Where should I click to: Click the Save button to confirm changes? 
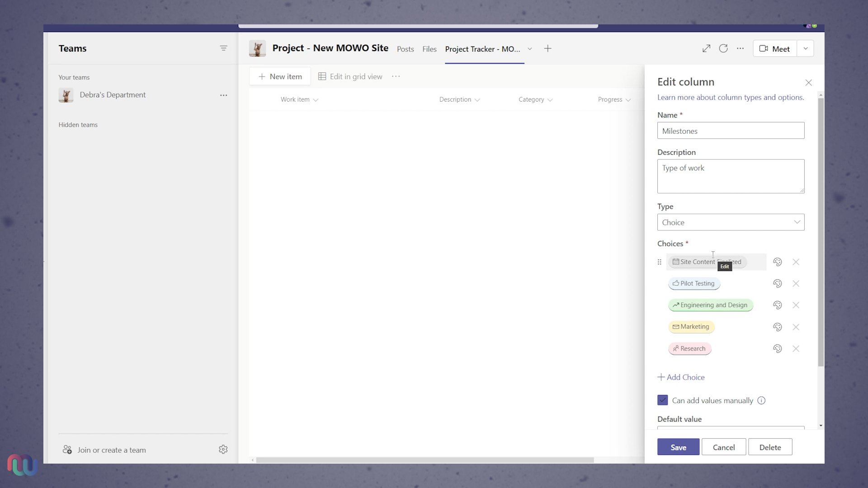coord(679,447)
